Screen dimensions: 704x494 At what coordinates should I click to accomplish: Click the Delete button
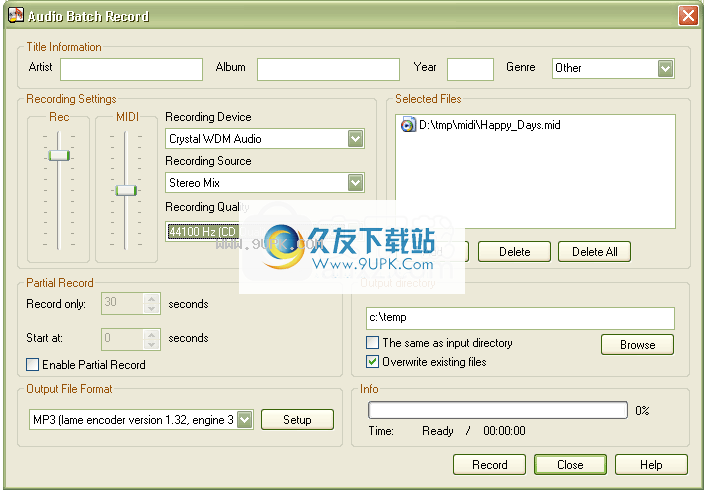(514, 251)
